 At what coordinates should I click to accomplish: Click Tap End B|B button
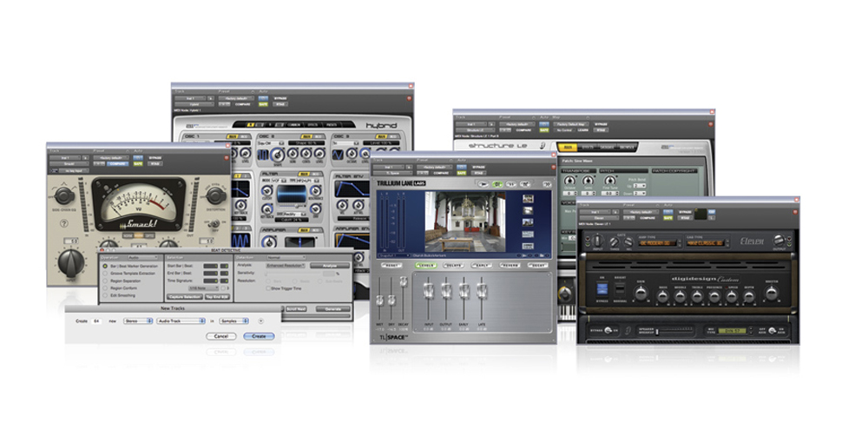217,298
